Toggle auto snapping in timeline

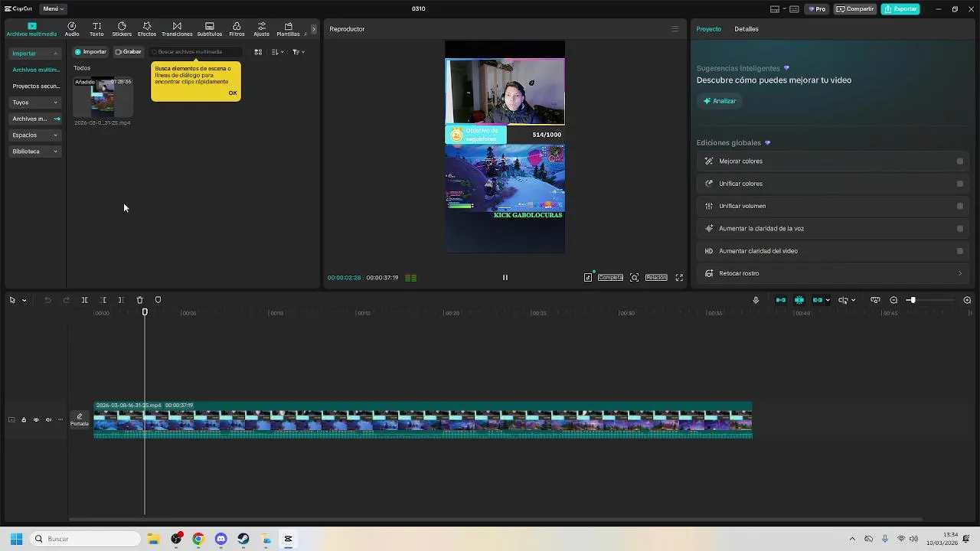coord(799,300)
